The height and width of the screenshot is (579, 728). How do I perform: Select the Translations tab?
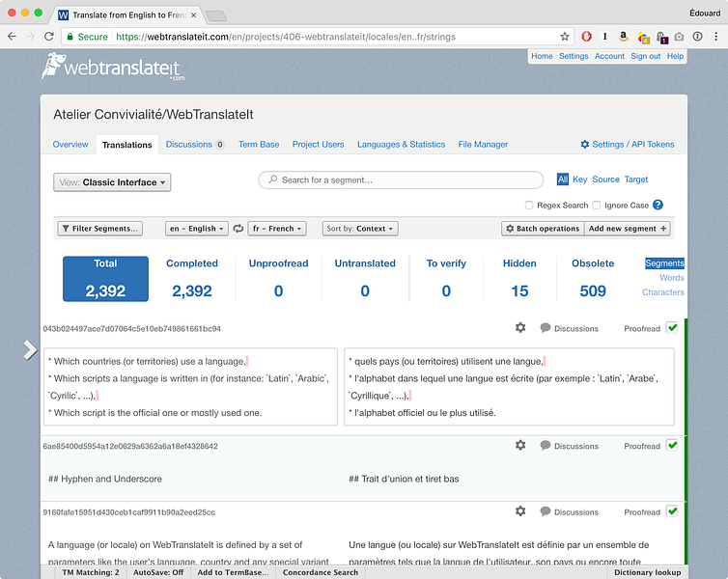pyautogui.click(x=127, y=145)
